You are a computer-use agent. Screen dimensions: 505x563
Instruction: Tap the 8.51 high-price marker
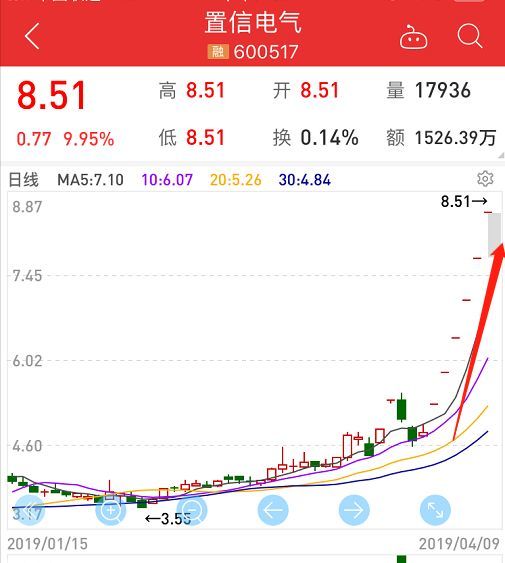464,201
